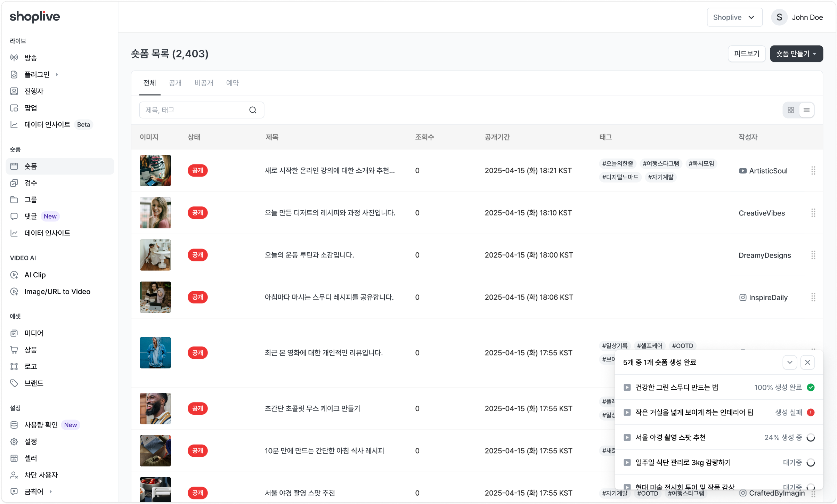The width and height of the screenshot is (837, 504).
Task: Open row options for ArtisticSoul entry
Action: 813,171
